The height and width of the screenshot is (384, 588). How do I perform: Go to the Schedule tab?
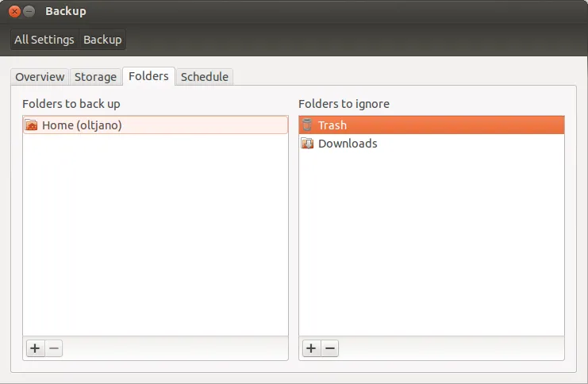pyautogui.click(x=204, y=77)
